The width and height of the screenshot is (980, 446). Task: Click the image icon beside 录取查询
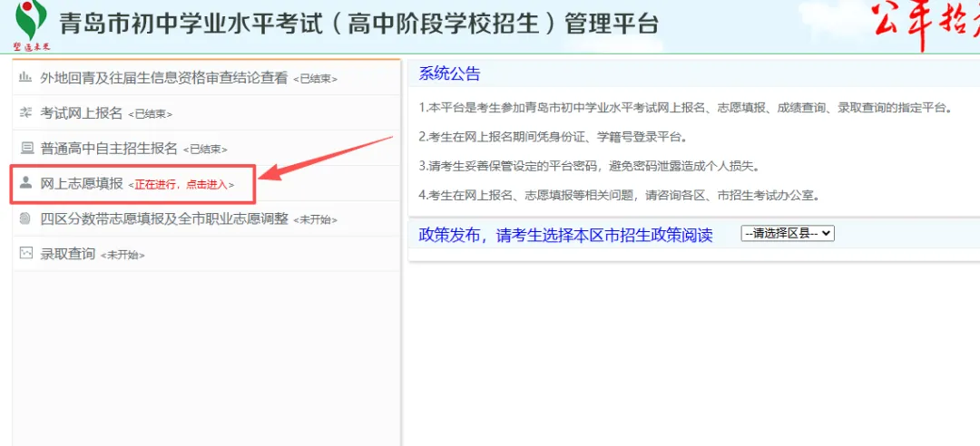[x=25, y=254]
